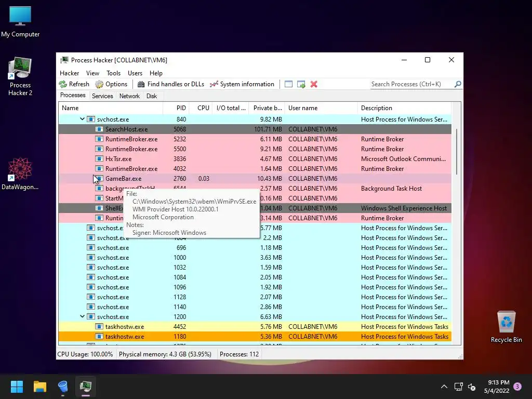Open the Help menu
Viewport: 532px width, 399px height.
click(x=156, y=73)
